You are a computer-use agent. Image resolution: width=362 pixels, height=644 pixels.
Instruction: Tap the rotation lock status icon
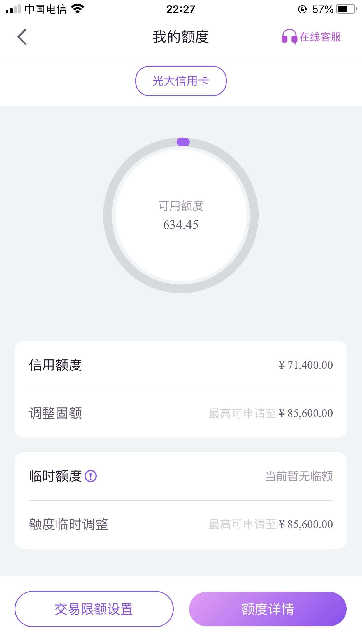(x=303, y=9)
